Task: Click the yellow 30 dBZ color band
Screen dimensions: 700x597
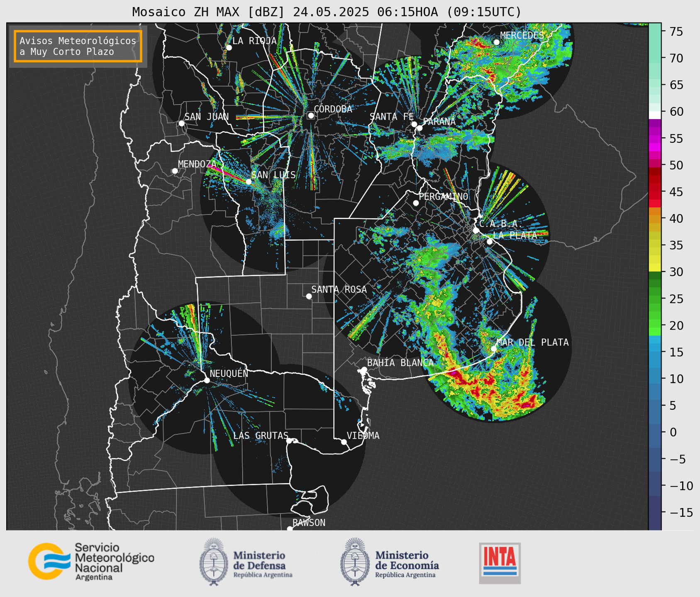Action: [655, 268]
